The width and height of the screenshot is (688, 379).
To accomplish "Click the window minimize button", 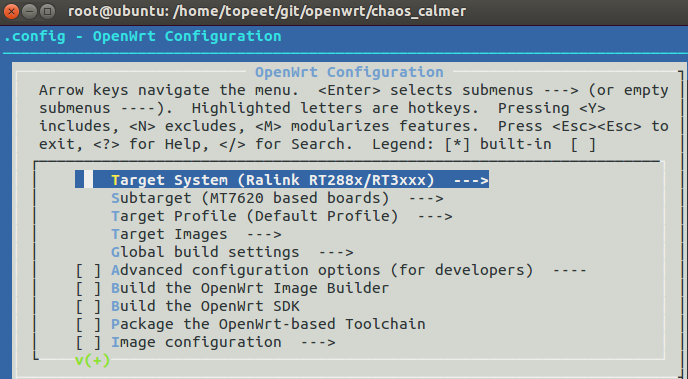I will coord(29,11).
